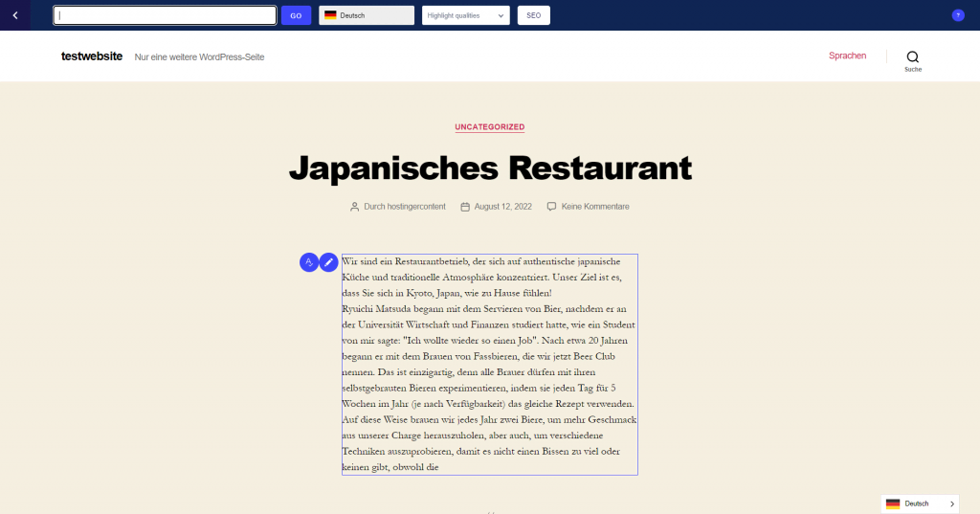Focus the URL input field in toolbar
980x514 pixels.
(x=165, y=15)
